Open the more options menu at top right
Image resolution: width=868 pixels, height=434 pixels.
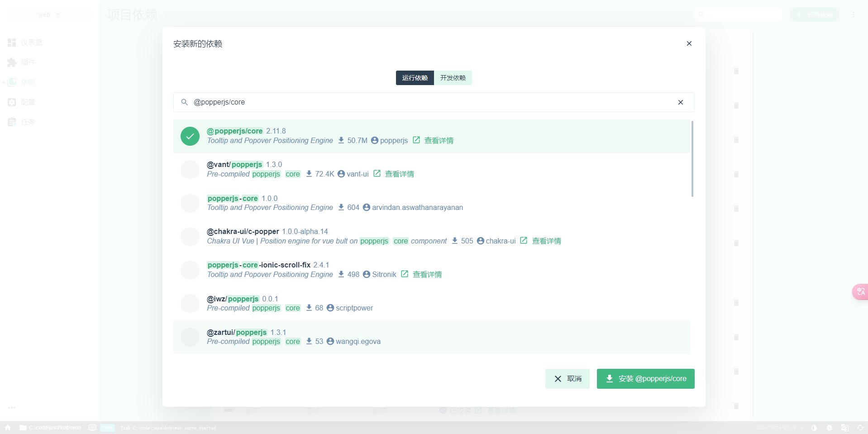pyautogui.click(x=854, y=14)
